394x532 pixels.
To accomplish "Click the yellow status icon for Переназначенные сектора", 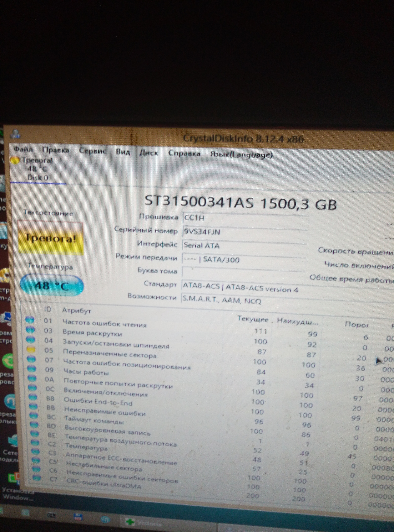I will click(31, 350).
